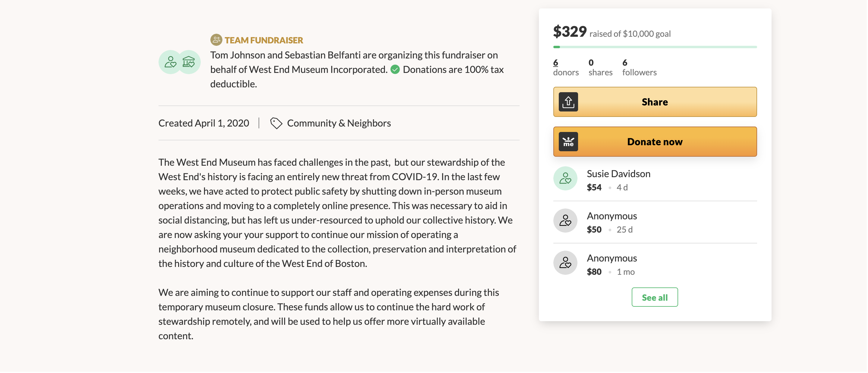Click the TEAM FUNDRAISER label
868x373 pixels.
tap(263, 40)
